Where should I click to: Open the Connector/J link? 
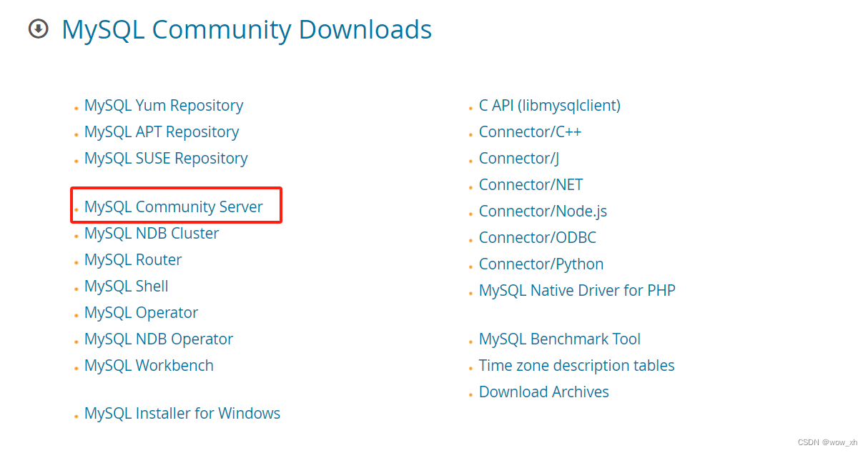click(x=519, y=159)
